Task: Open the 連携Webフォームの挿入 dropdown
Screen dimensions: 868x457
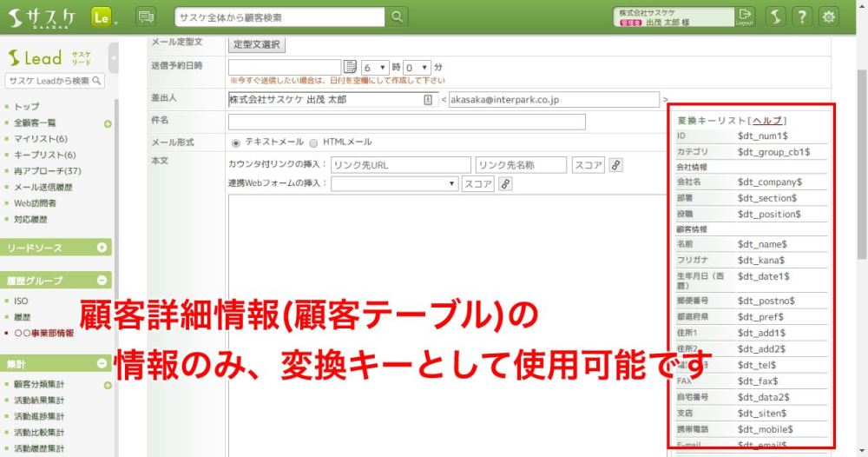Action: pos(394,183)
